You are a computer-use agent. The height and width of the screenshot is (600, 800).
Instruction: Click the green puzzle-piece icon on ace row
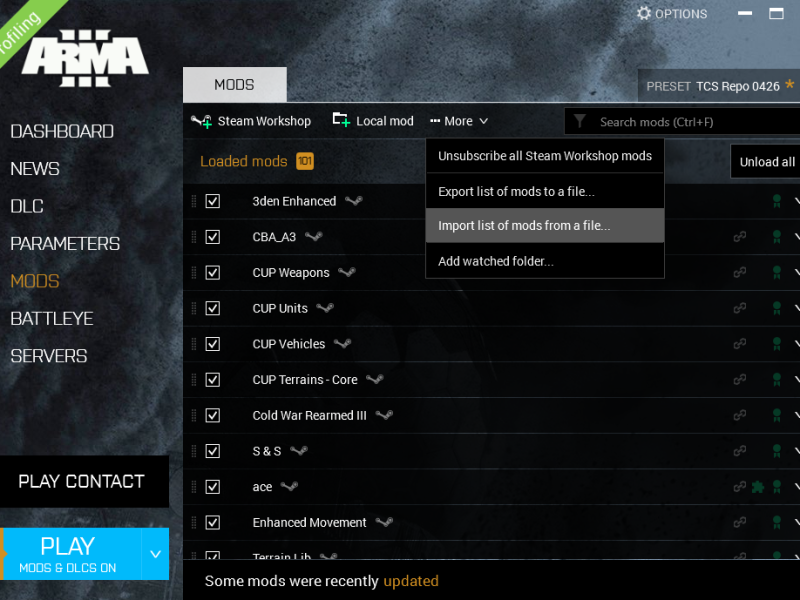click(758, 487)
